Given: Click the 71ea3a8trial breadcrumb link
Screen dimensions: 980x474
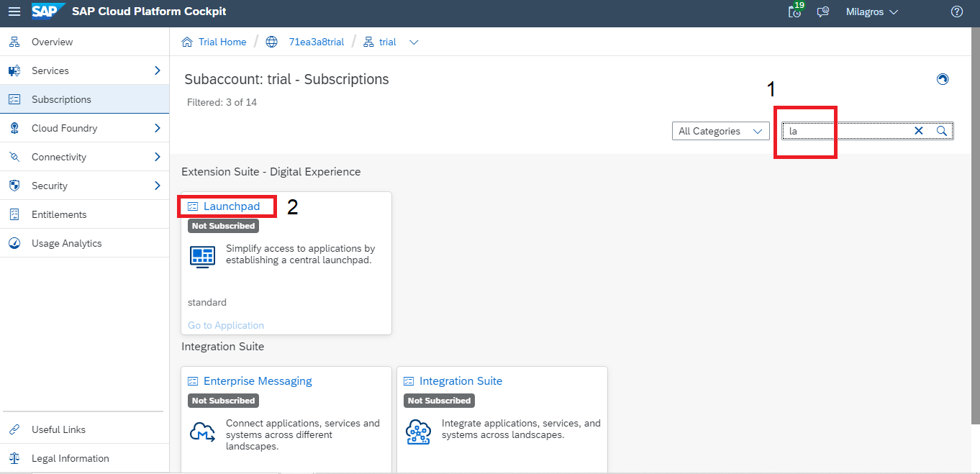Looking at the screenshot, I should [316, 42].
